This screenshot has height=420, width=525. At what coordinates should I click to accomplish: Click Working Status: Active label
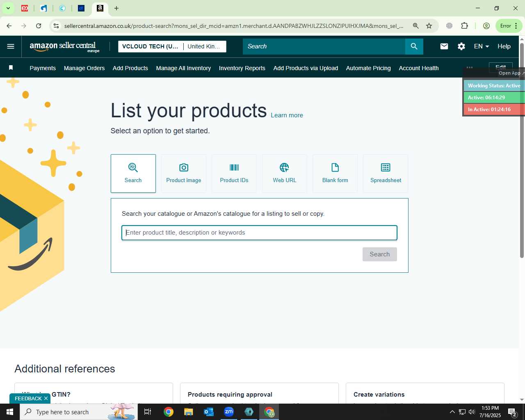(494, 86)
